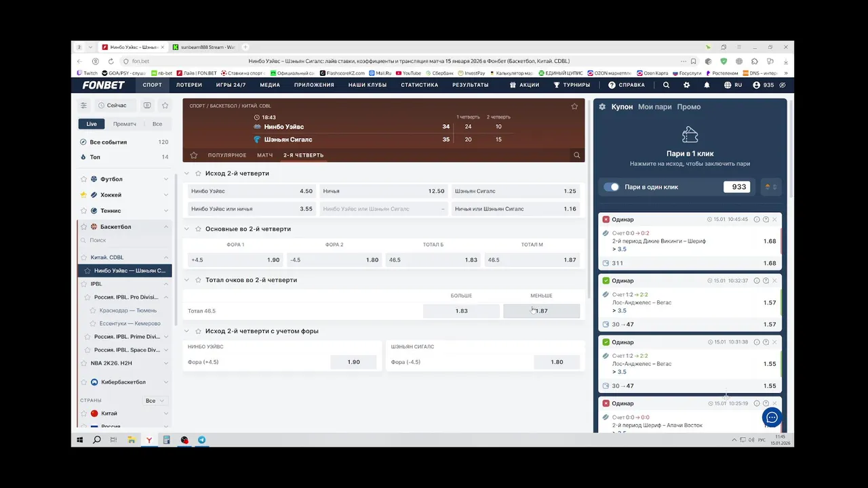Click the Поиск field under Баскетбол
Viewport: 868px width, 488px height.
click(125, 241)
